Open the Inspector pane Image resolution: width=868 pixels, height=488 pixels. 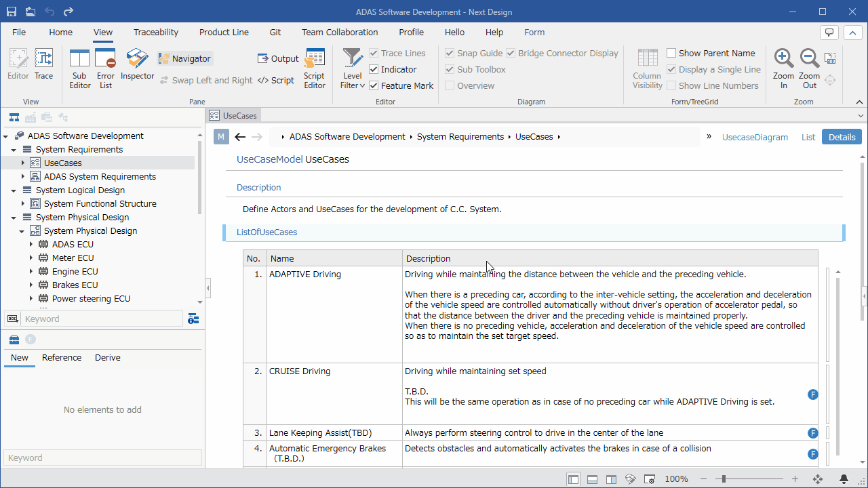point(138,65)
